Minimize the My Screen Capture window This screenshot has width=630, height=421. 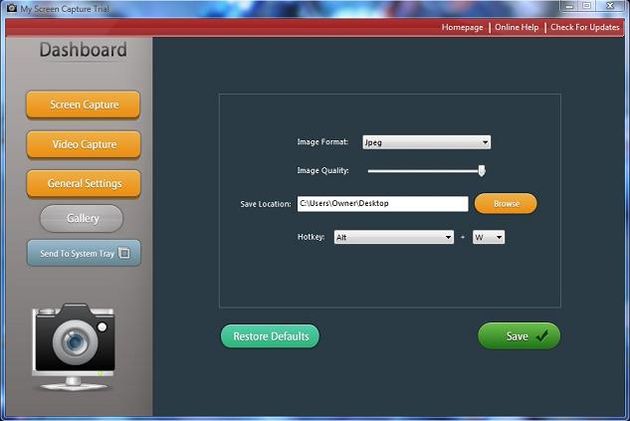(x=569, y=6)
